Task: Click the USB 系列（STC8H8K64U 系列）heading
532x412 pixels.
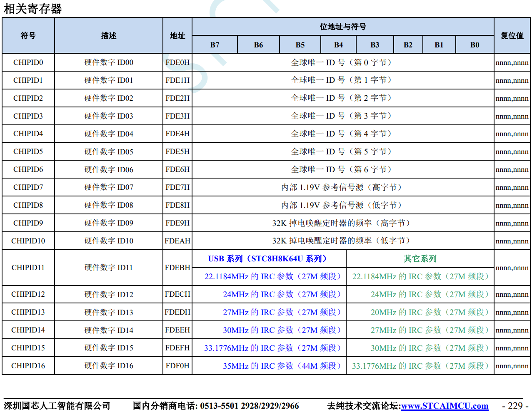Action: (269, 259)
